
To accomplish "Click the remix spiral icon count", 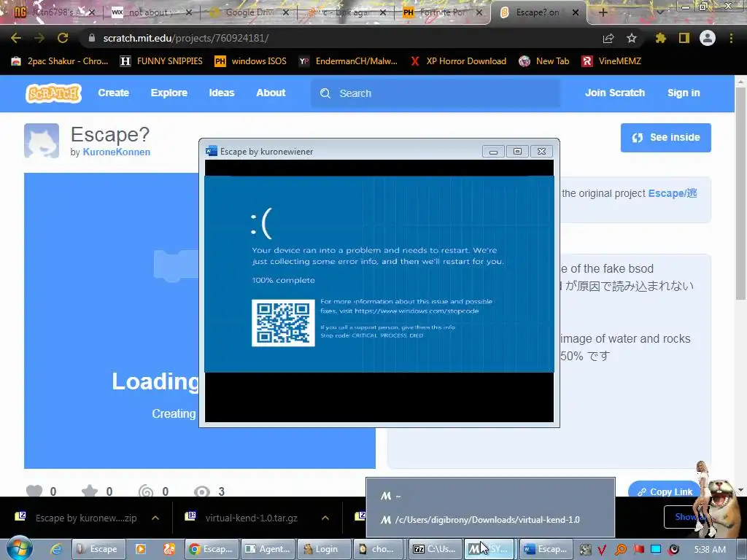I will (x=146, y=491).
